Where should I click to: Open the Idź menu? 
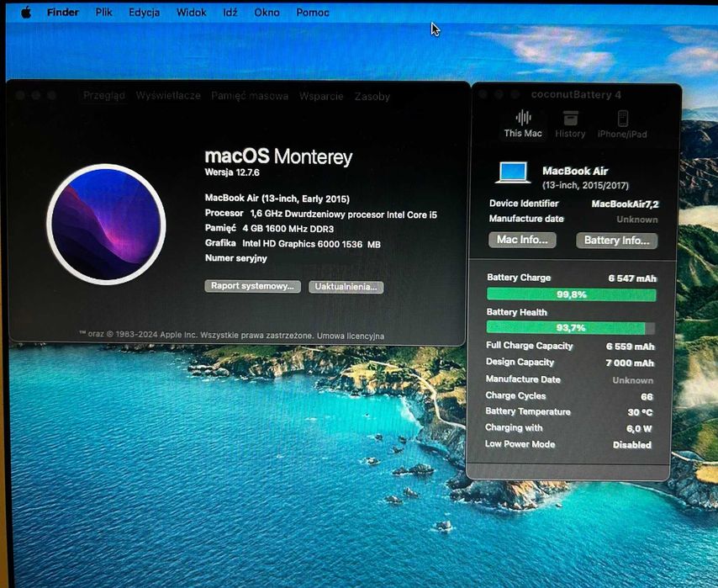[x=230, y=13]
